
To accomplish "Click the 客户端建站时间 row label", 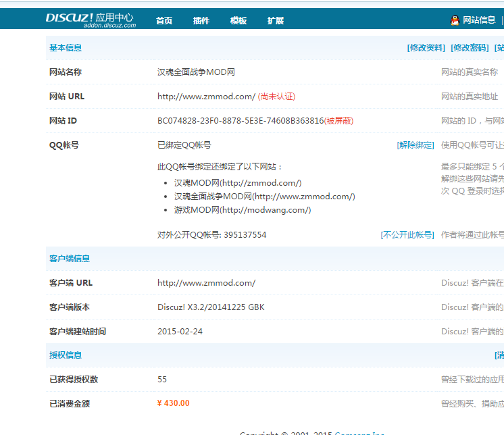I will coord(78,332).
